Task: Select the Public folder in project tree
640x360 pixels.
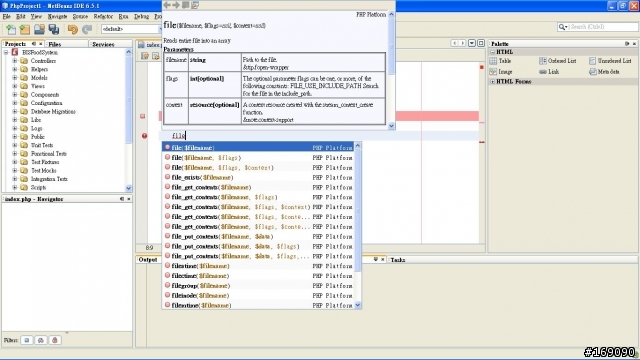Action: click(38, 137)
